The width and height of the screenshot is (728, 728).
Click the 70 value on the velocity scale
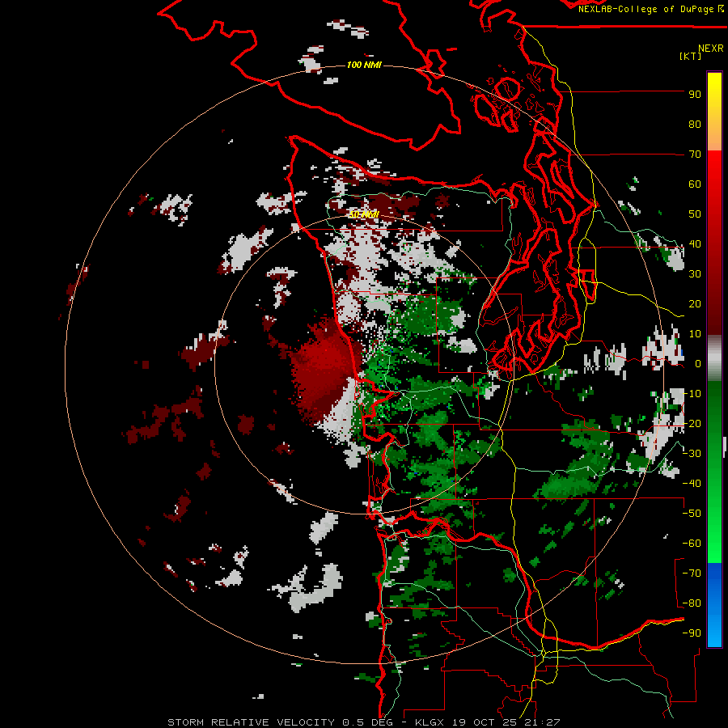[695, 154]
